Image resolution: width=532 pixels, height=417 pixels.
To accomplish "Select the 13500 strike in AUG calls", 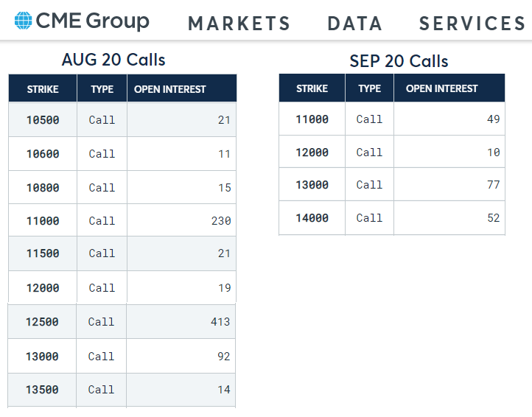I will pos(43,390).
